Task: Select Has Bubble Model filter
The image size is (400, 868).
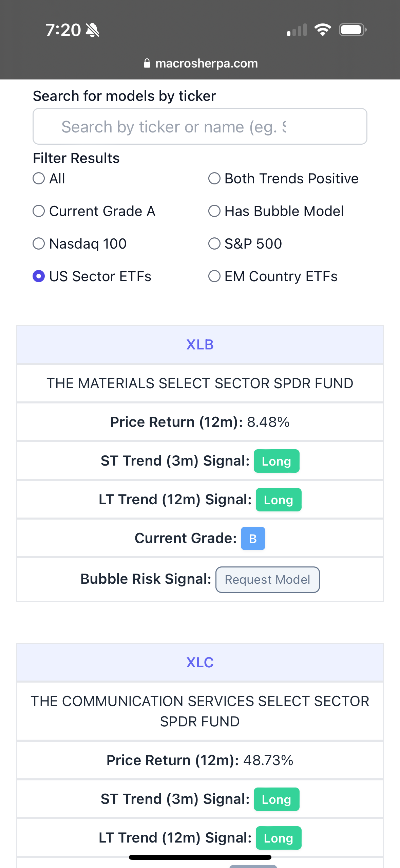Action: (214, 211)
